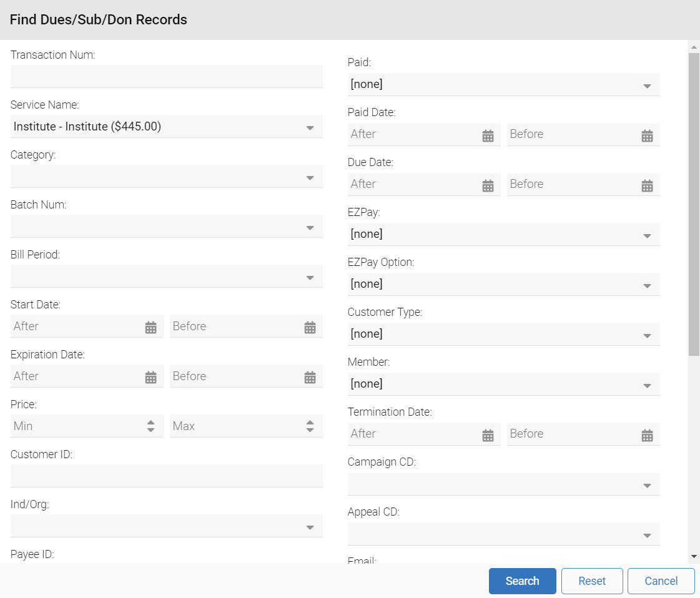Reset the search form
This screenshot has width=700, height=598.
[x=592, y=581]
